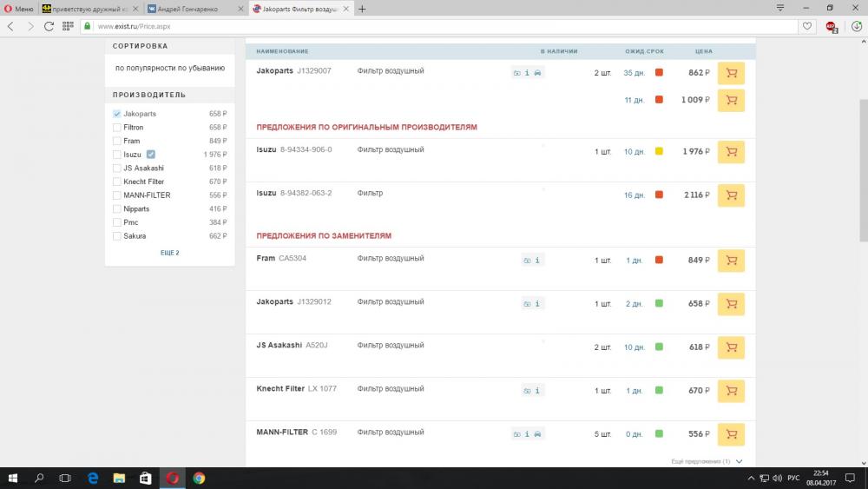Add page to bookmarks heart icon

pos(807,26)
